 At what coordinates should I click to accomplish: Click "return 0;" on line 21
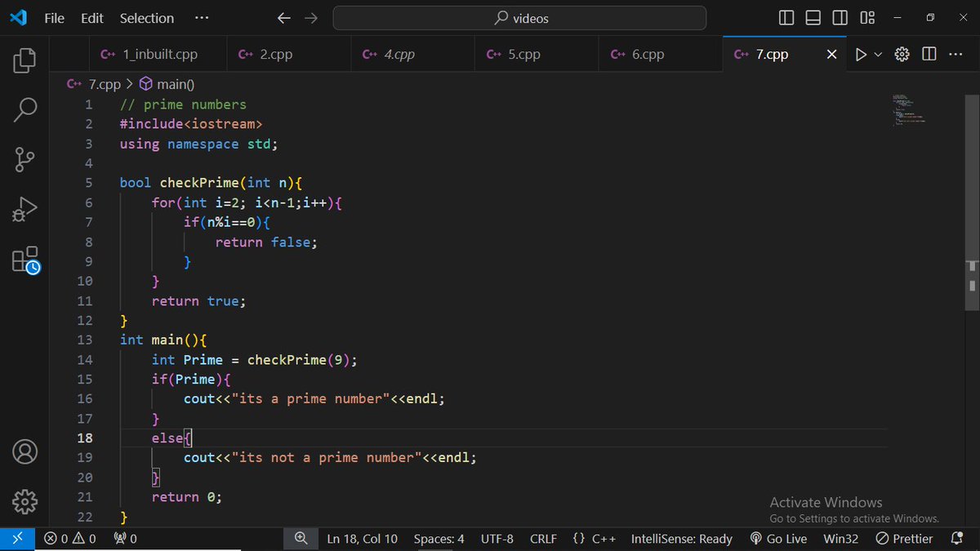(186, 497)
